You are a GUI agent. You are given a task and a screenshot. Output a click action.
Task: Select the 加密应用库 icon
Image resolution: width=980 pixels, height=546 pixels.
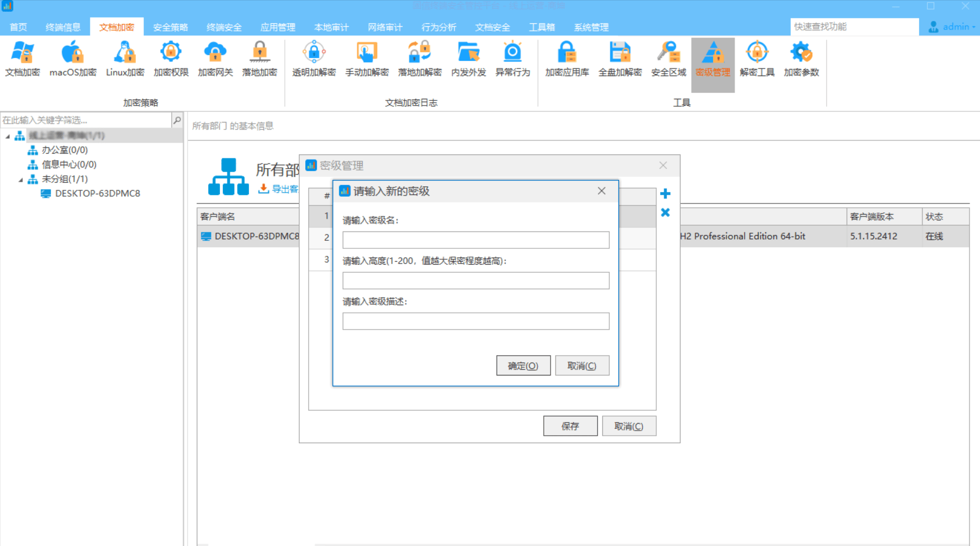point(566,58)
